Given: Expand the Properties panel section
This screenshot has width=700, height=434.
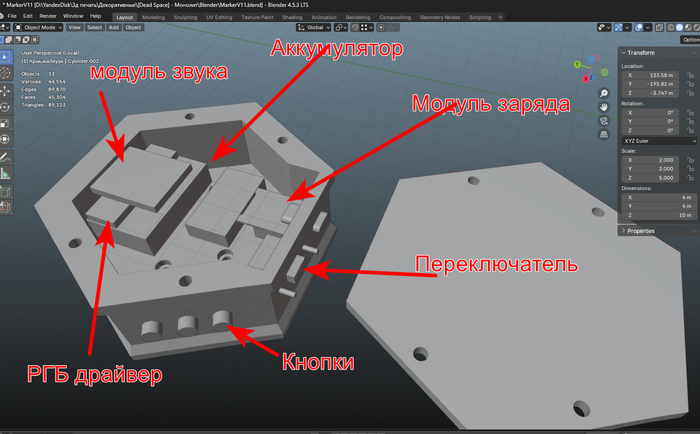Looking at the screenshot, I should pyautogui.click(x=640, y=231).
